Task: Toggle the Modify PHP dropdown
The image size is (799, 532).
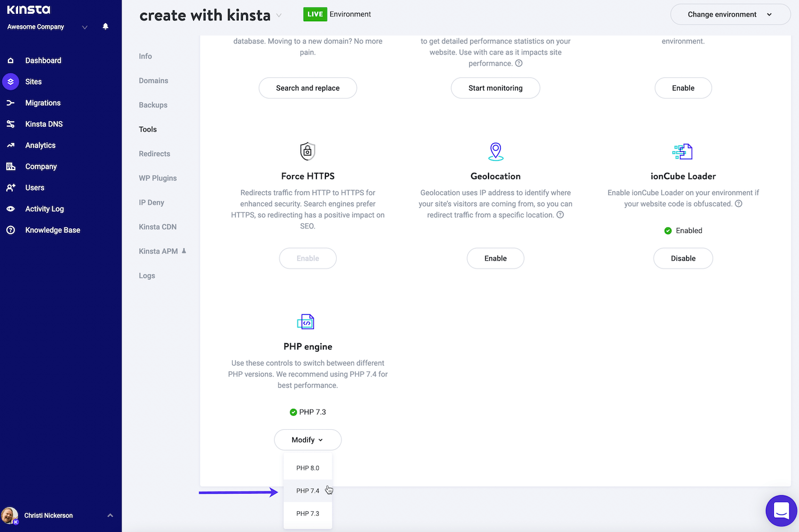Action: [307, 440]
